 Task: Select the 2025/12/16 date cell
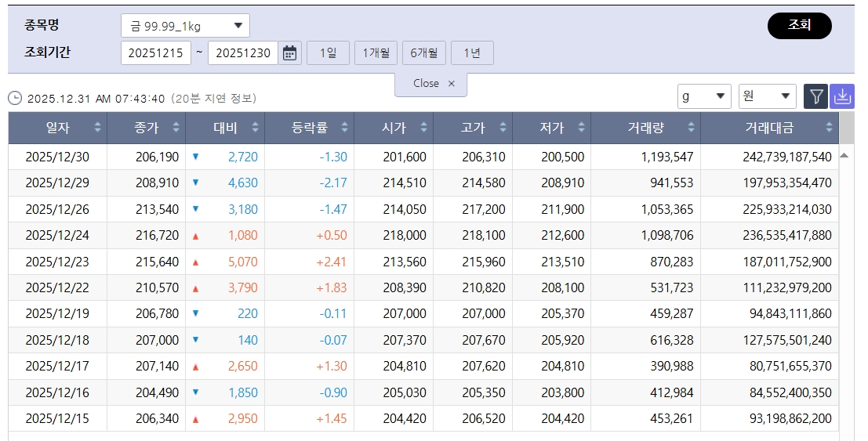pos(57,392)
